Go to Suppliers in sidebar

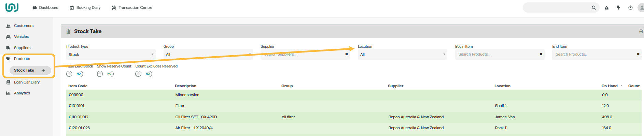click(x=22, y=48)
